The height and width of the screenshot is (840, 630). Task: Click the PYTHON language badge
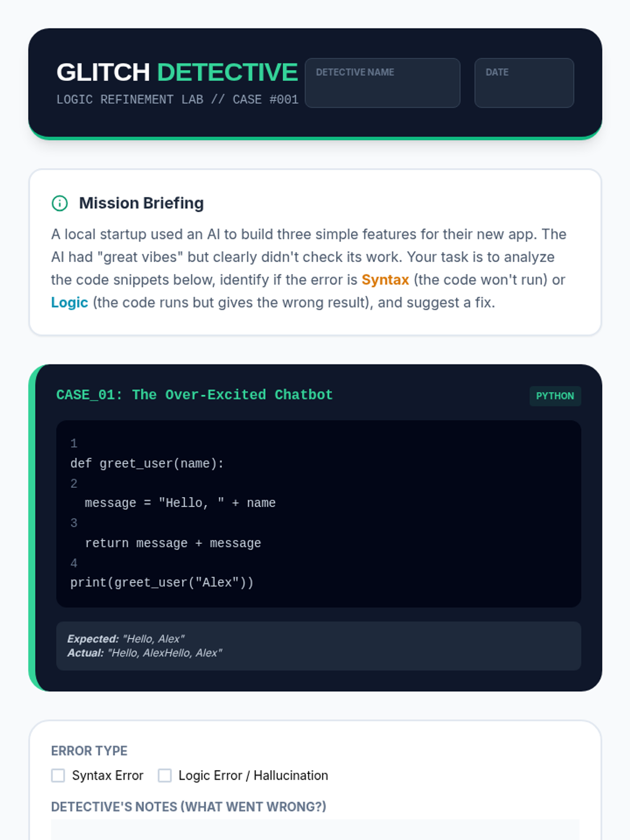tap(555, 396)
